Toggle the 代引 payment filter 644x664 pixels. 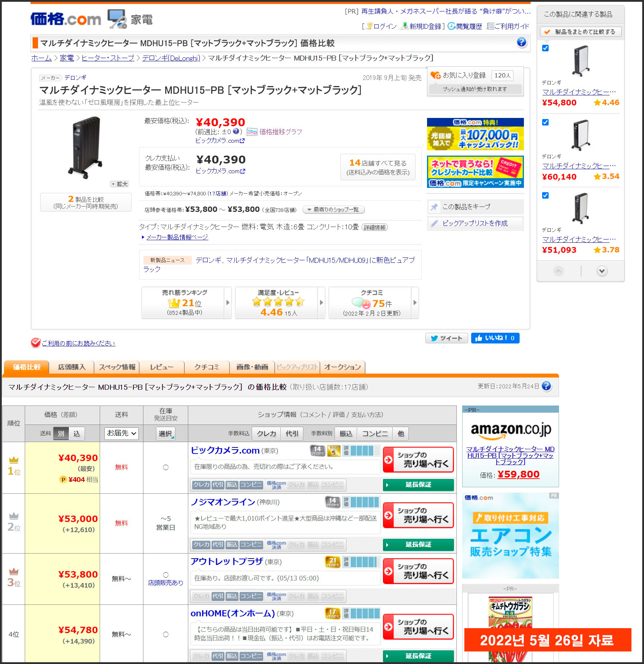(292, 433)
